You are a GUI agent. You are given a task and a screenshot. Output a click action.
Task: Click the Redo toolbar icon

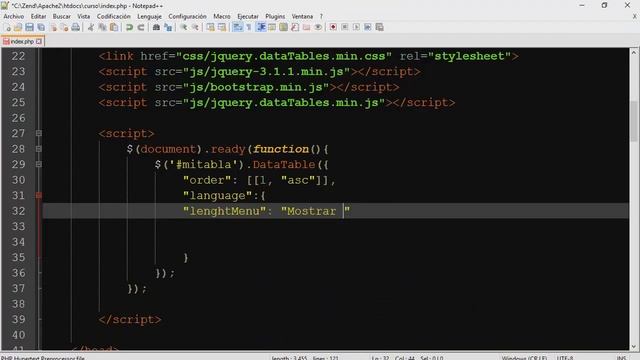[x=140, y=27]
